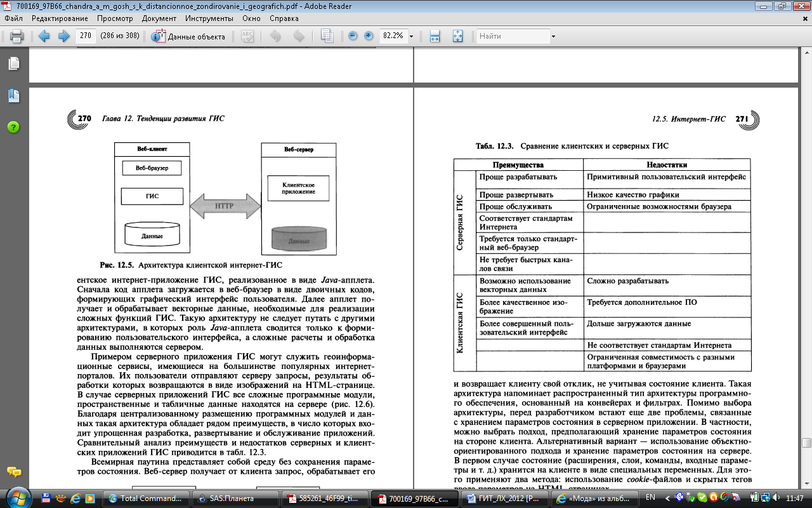The width and height of the screenshot is (812, 508).
Task: Open the Файл menu
Action: point(13,18)
